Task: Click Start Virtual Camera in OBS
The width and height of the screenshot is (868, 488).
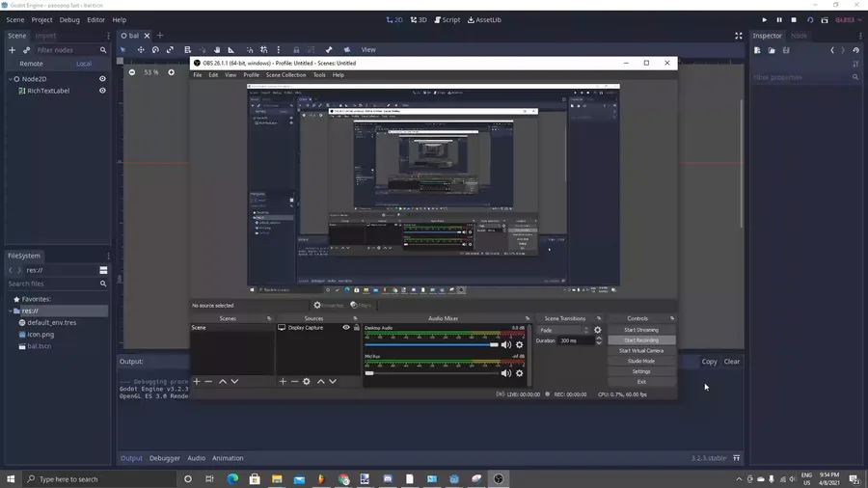Action: point(641,351)
